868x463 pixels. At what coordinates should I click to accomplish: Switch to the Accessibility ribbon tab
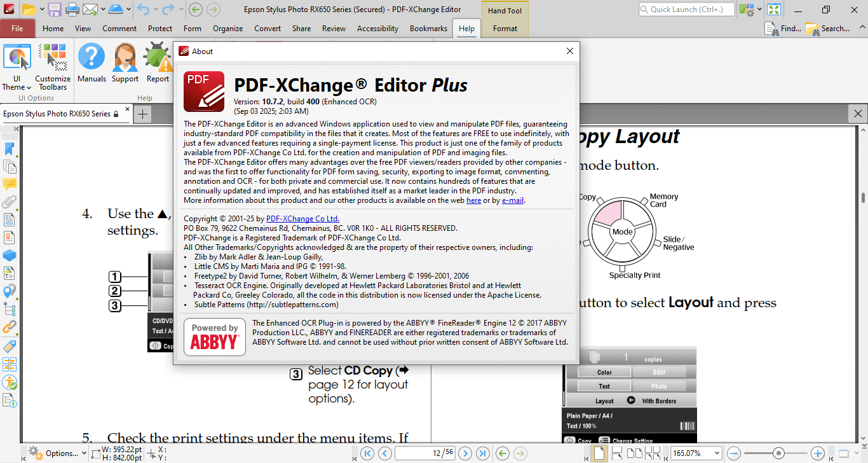tap(377, 28)
